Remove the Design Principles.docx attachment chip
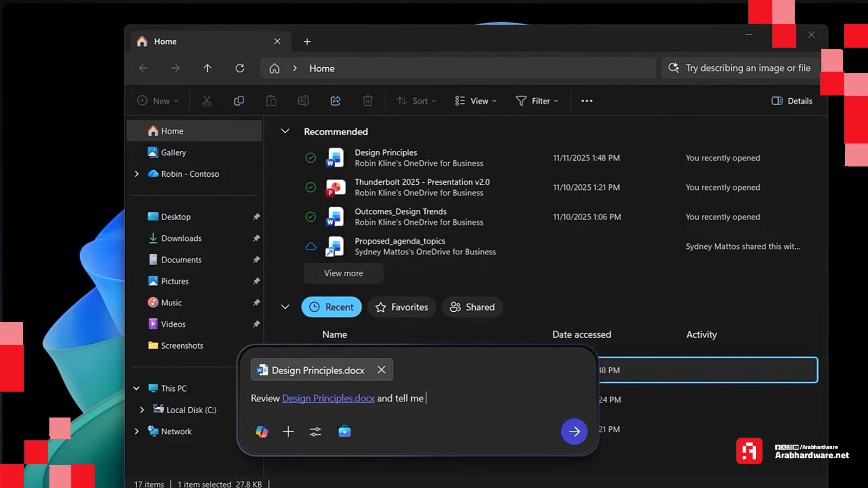Screen dimensions: 868x488 coord(381,370)
